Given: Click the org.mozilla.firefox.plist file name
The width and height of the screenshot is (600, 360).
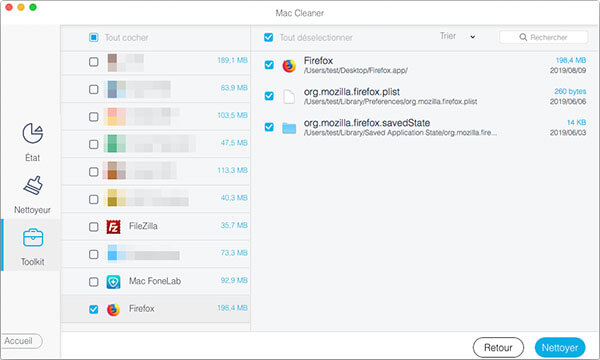Looking at the screenshot, I should point(352,92).
